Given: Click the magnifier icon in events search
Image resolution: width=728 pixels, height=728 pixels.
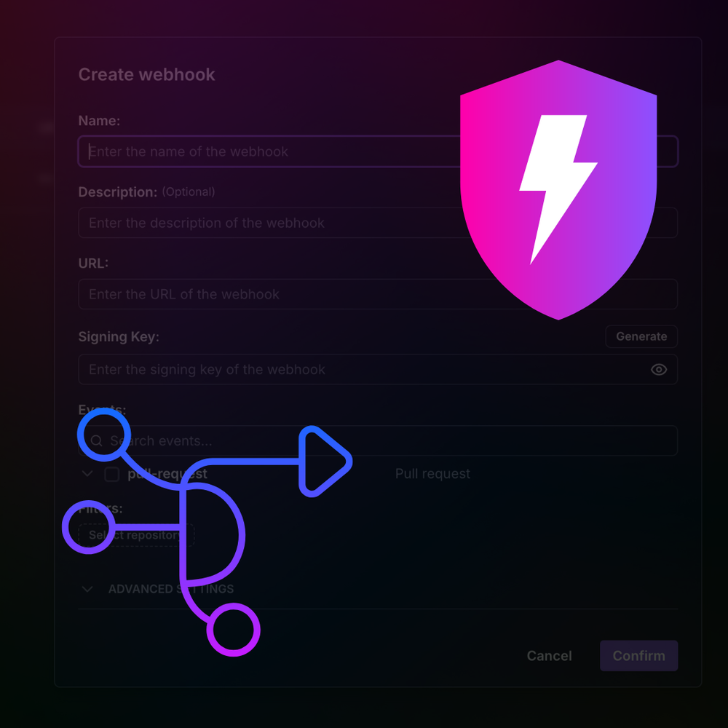Looking at the screenshot, I should coord(96,440).
